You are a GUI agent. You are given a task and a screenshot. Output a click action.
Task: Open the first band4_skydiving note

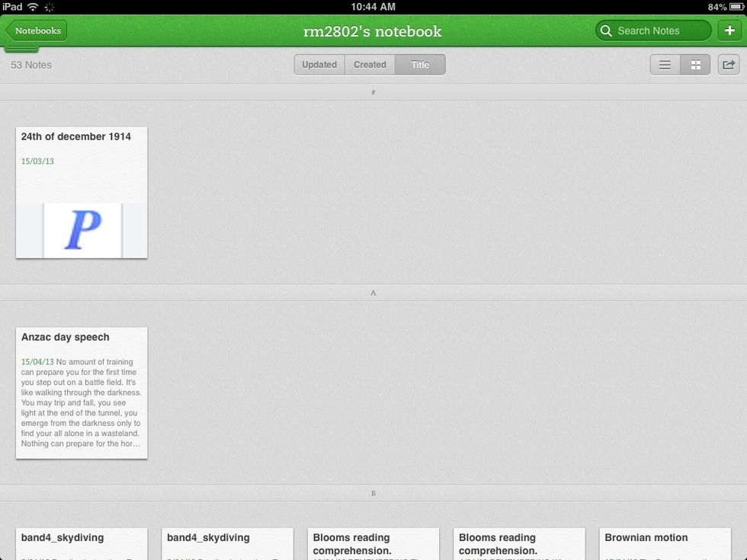tap(82, 542)
